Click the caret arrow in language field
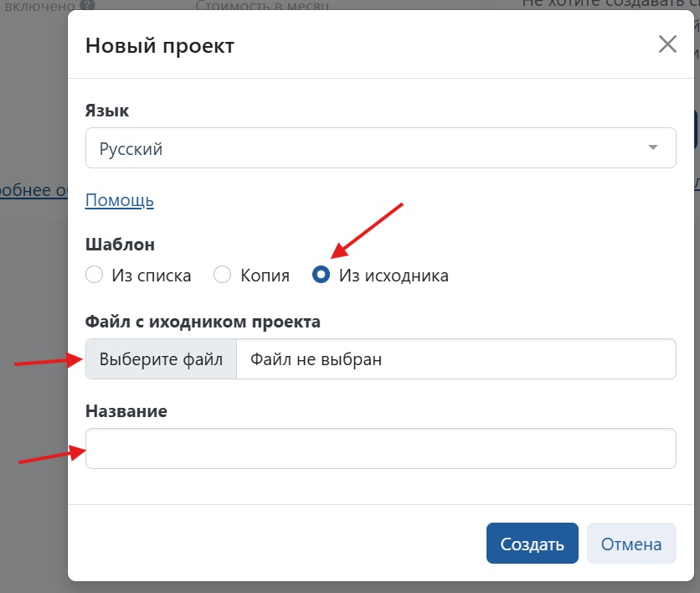 click(x=653, y=148)
